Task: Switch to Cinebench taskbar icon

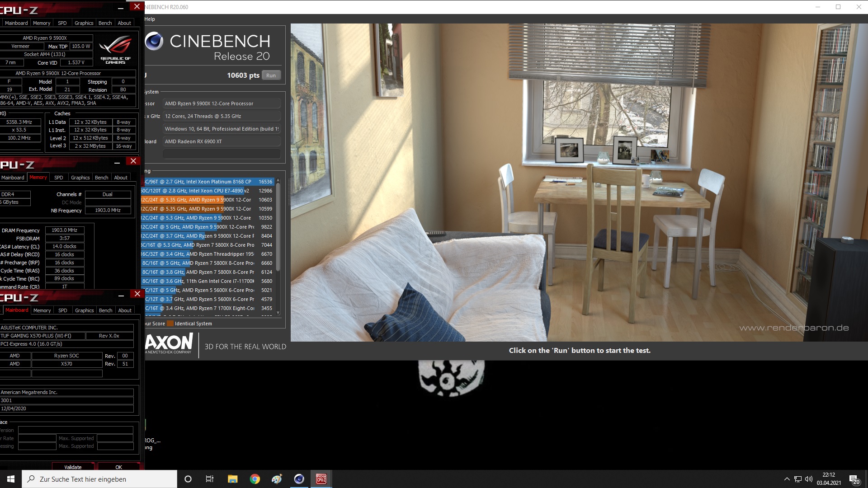Action: (299, 479)
